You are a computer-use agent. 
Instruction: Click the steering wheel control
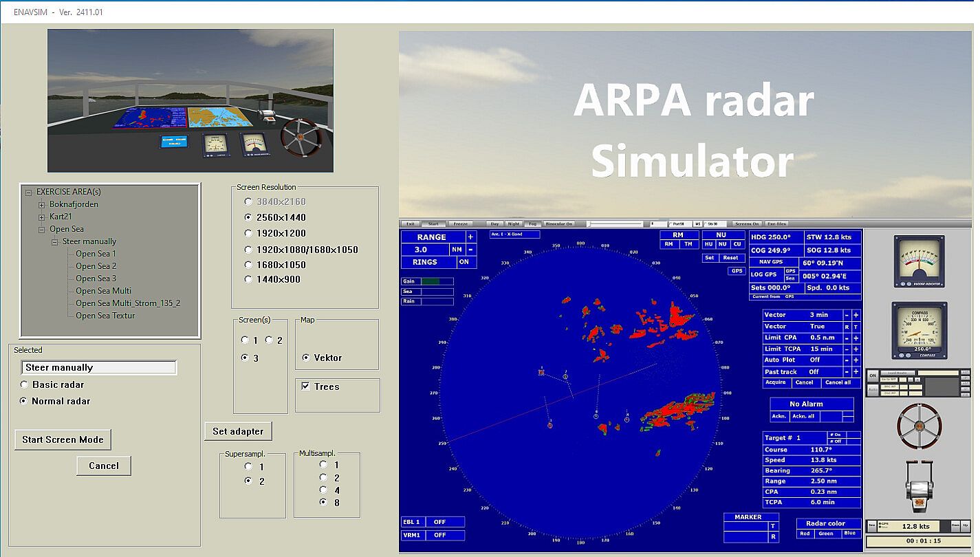click(x=919, y=426)
